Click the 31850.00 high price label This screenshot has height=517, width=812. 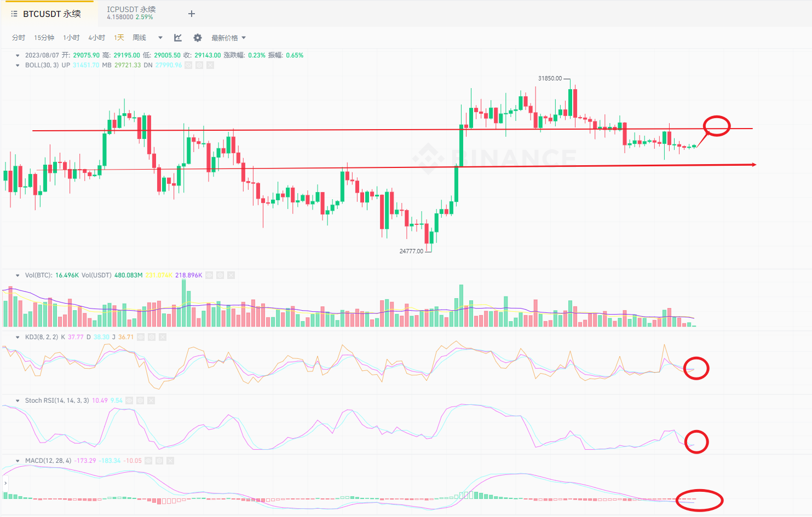(550, 78)
